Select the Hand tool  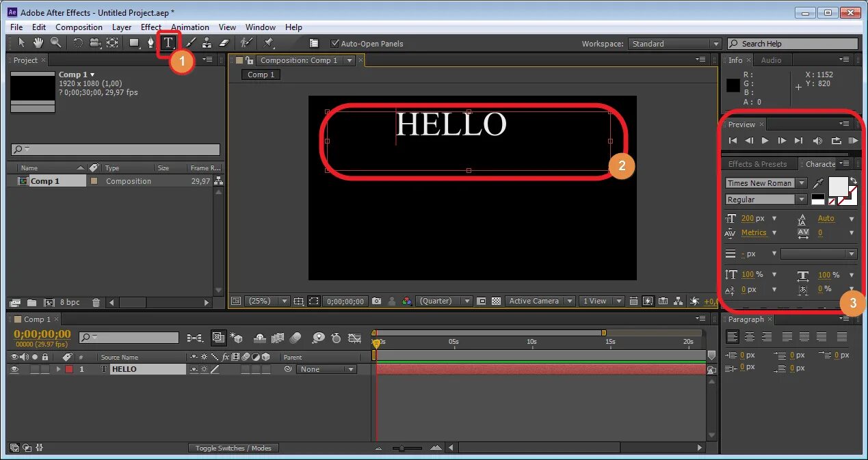click(38, 42)
